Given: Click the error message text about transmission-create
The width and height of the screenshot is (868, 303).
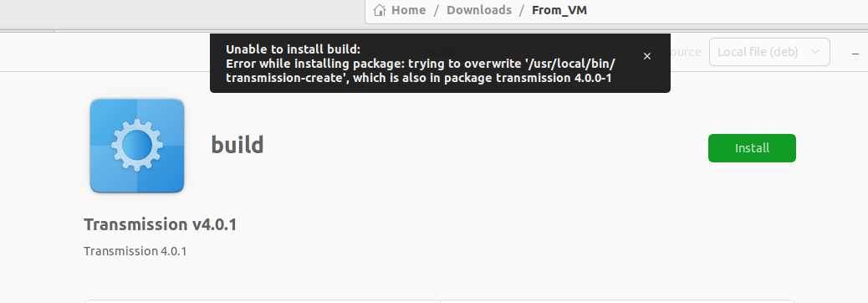Looking at the screenshot, I should pos(421,70).
